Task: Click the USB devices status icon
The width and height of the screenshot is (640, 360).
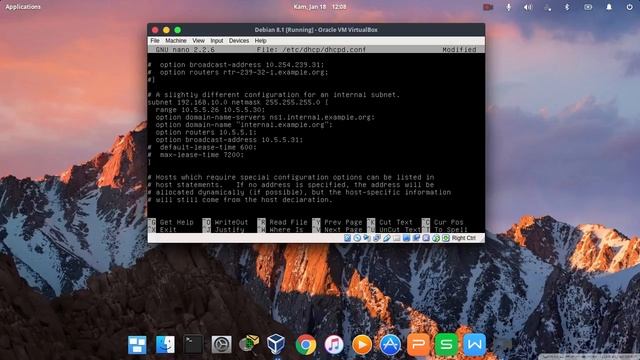Action: 387,238
